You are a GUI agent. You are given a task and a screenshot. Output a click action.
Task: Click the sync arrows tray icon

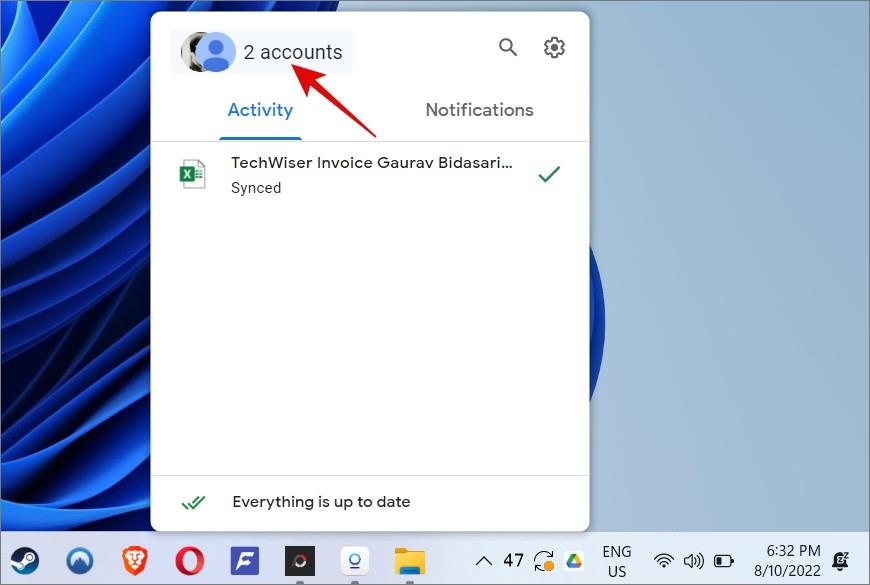[544, 561]
